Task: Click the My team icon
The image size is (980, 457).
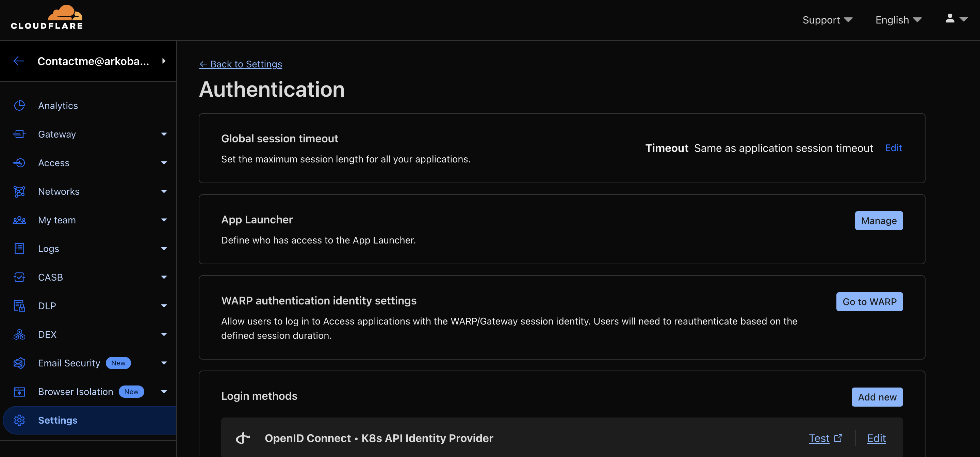Action: (x=19, y=220)
